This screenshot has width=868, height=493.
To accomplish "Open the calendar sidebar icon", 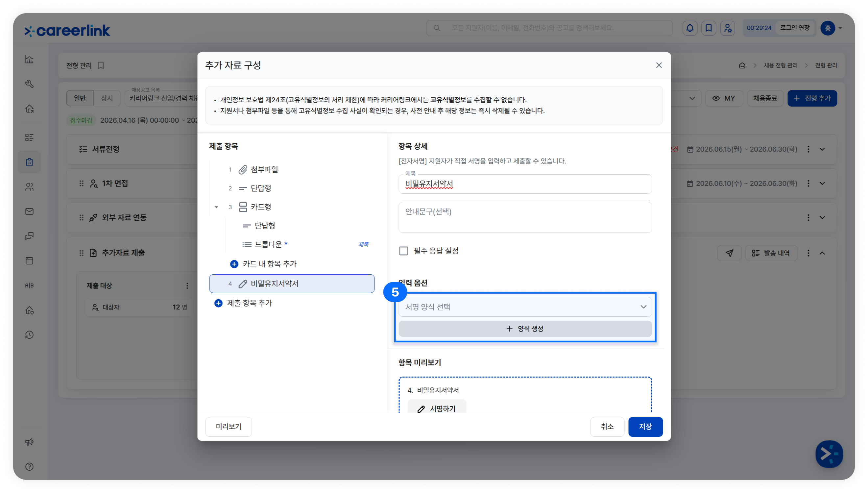I will 30,261.
